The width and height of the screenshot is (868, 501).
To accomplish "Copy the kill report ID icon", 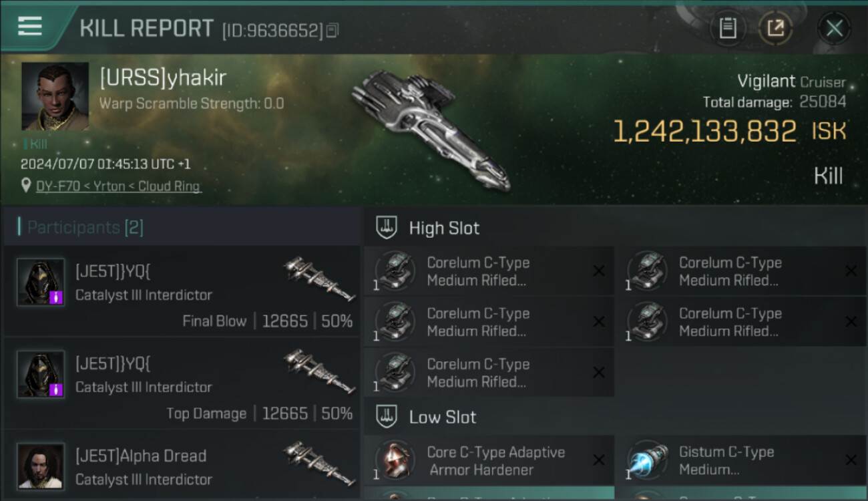I will coord(333,30).
